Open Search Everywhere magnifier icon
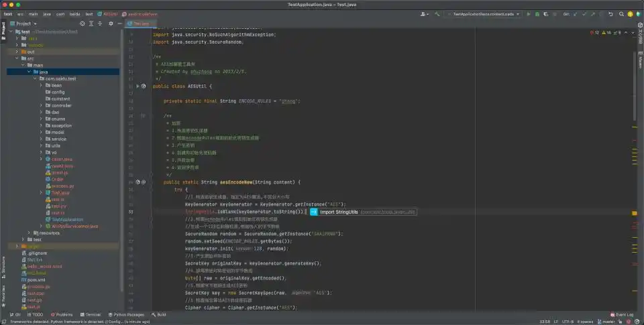644x325 pixels. (621, 13)
